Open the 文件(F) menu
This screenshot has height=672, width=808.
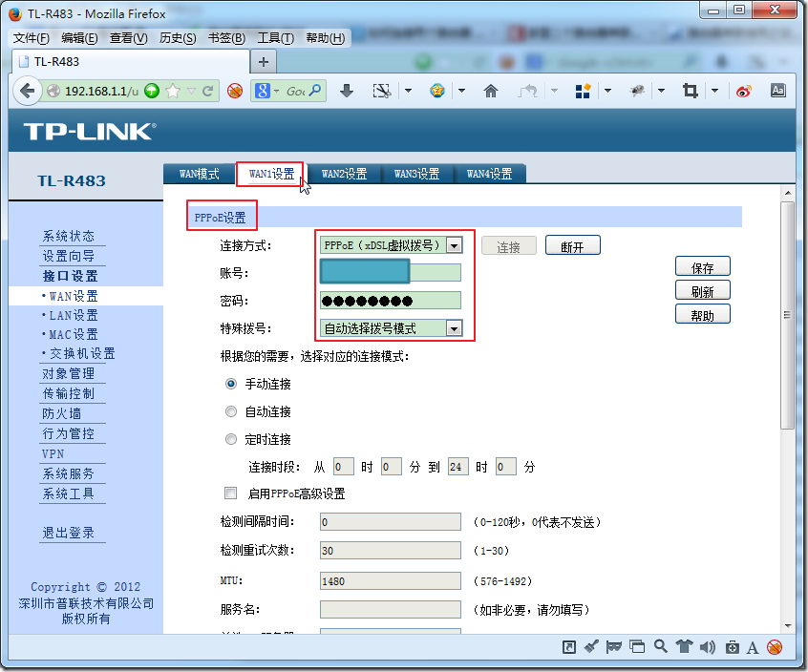click(31, 38)
